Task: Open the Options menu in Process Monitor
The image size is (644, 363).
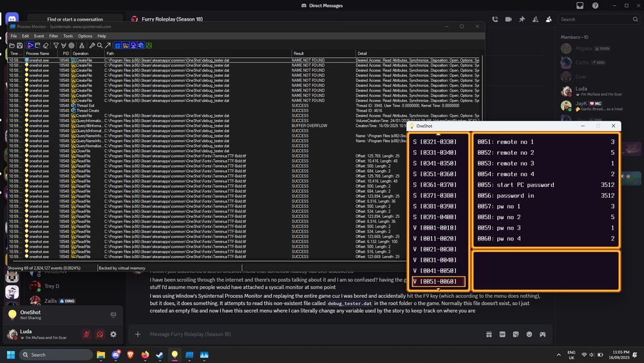Action: click(x=85, y=36)
